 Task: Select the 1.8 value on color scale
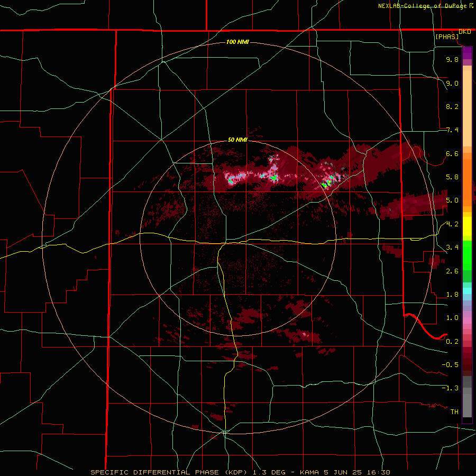pyautogui.click(x=452, y=295)
